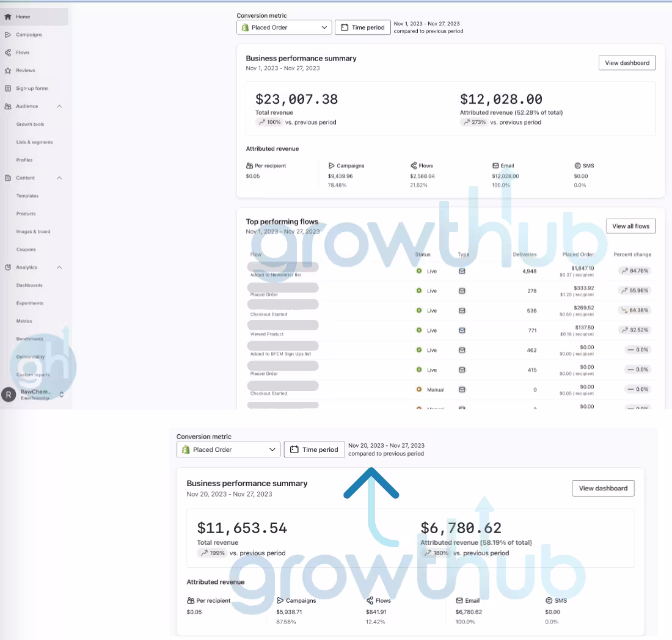Select Templates under Content
The height and width of the screenshot is (640, 672).
point(28,195)
